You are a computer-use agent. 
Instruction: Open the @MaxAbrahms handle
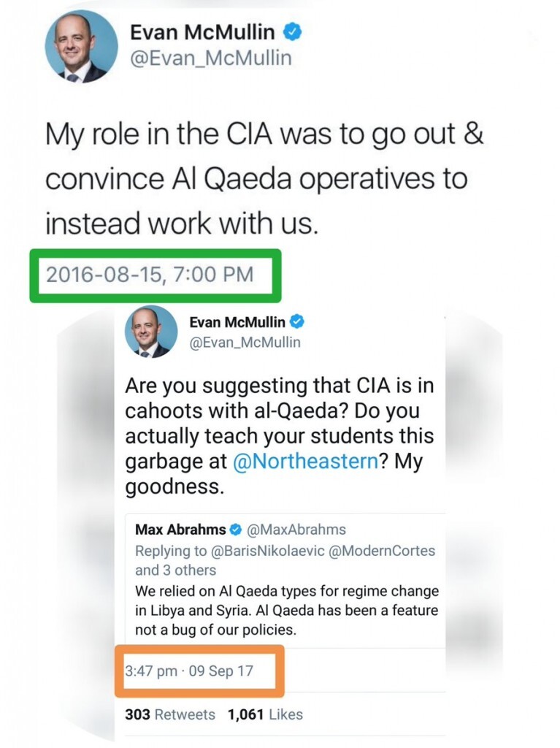coord(296,530)
